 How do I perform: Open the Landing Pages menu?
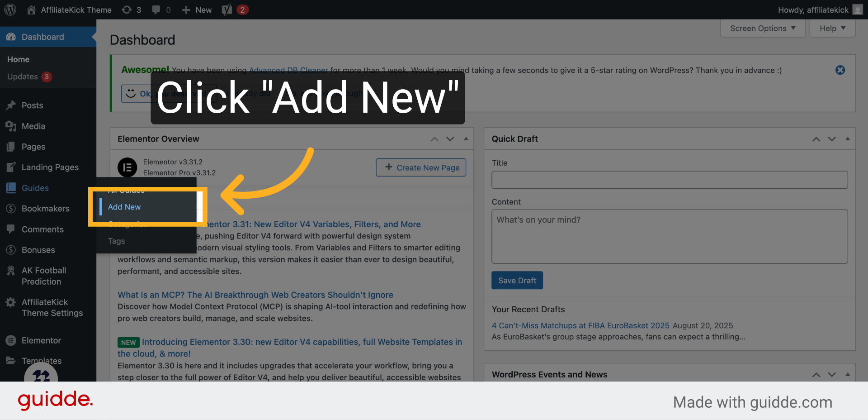point(50,167)
